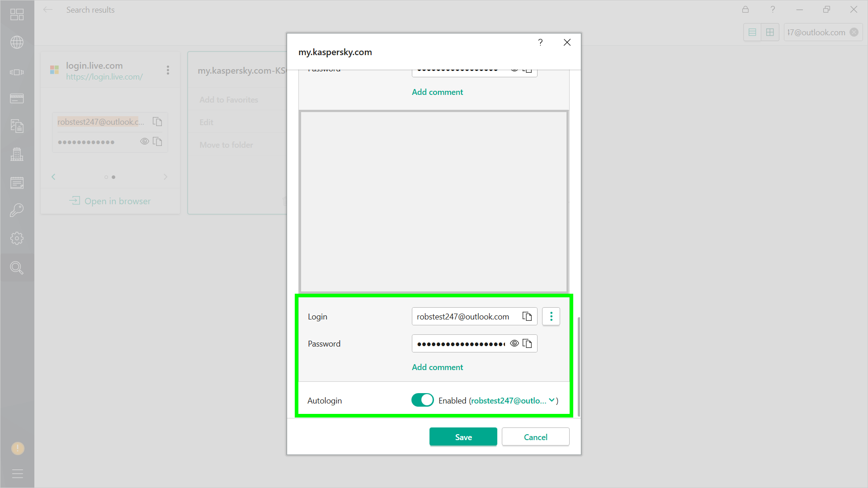Click Move to folder menu item
Image resolution: width=868 pixels, height=488 pixels.
click(x=226, y=145)
